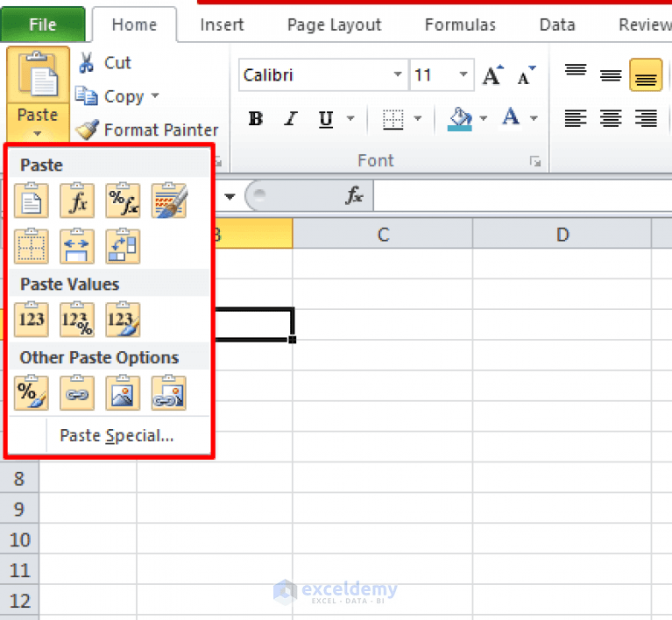Choose Paste Formulas option
This screenshot has height=620, width=672.
[x=77, y=200]
